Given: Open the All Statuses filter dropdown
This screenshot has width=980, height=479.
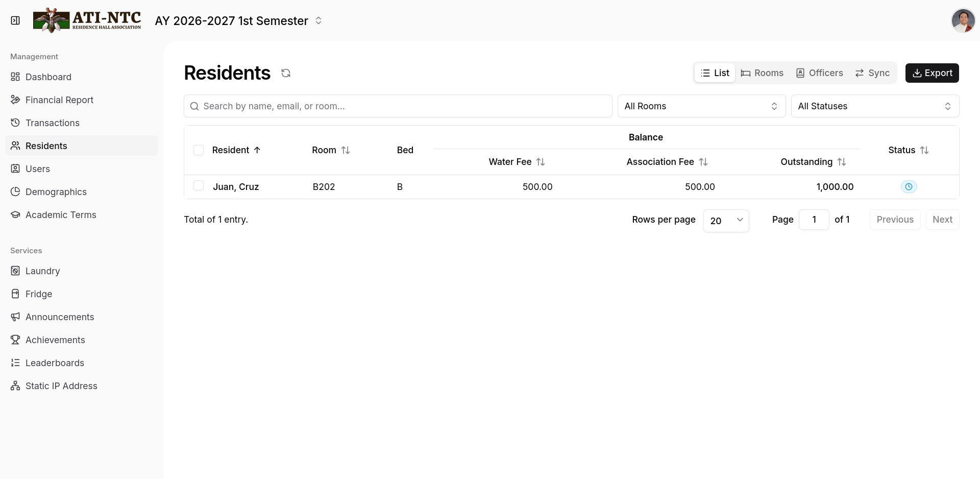Looking at the screenshot, I should (x=875, y=106).
